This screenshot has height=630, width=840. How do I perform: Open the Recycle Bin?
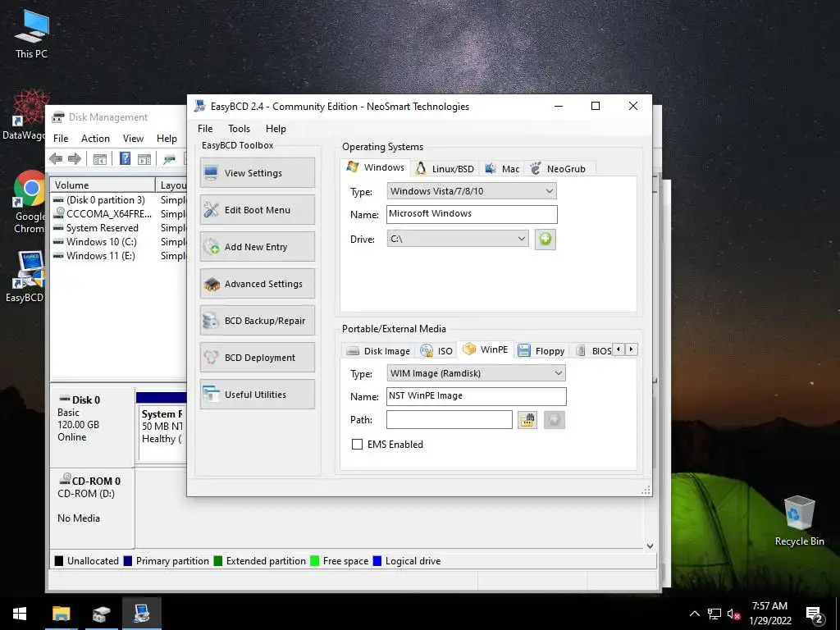[x=799, y=521]
